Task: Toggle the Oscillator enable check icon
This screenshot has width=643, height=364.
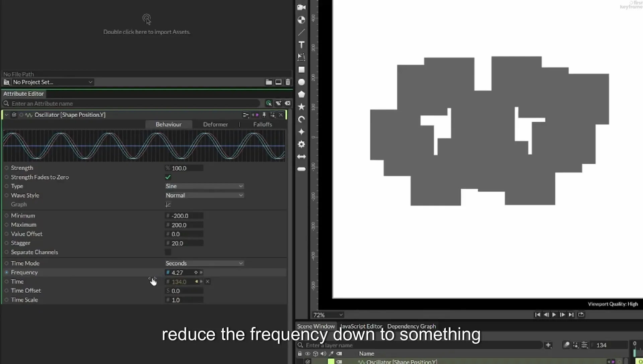Action: tap(14, 115)
